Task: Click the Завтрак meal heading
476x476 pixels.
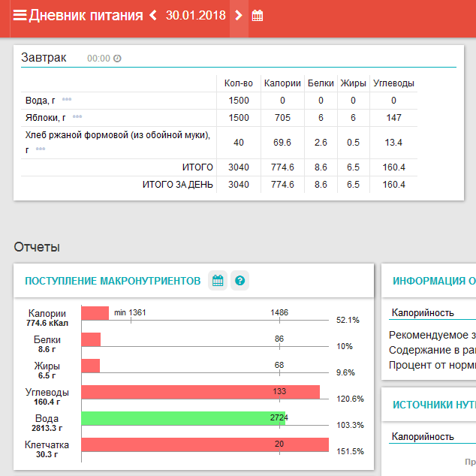Action: coord(44,57)
